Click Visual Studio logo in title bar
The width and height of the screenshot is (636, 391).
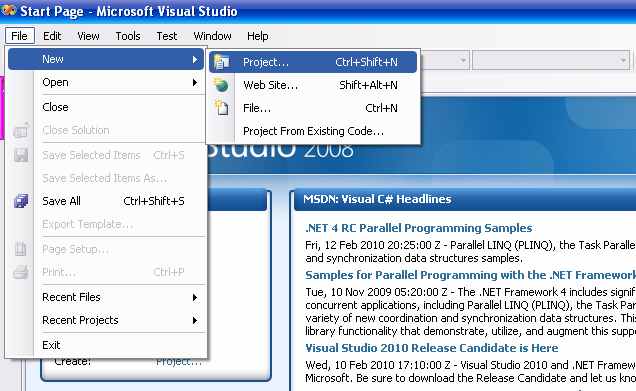click(9, 11)
